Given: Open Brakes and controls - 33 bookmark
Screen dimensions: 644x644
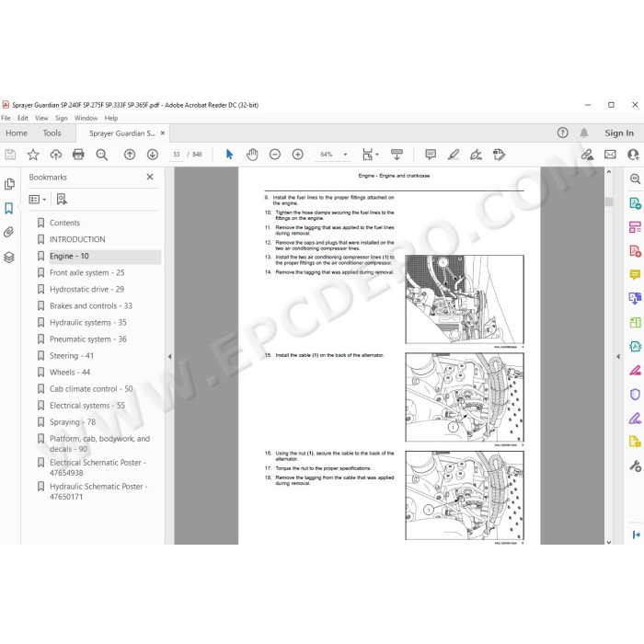Looking at the screenshot, I should 91,306.
